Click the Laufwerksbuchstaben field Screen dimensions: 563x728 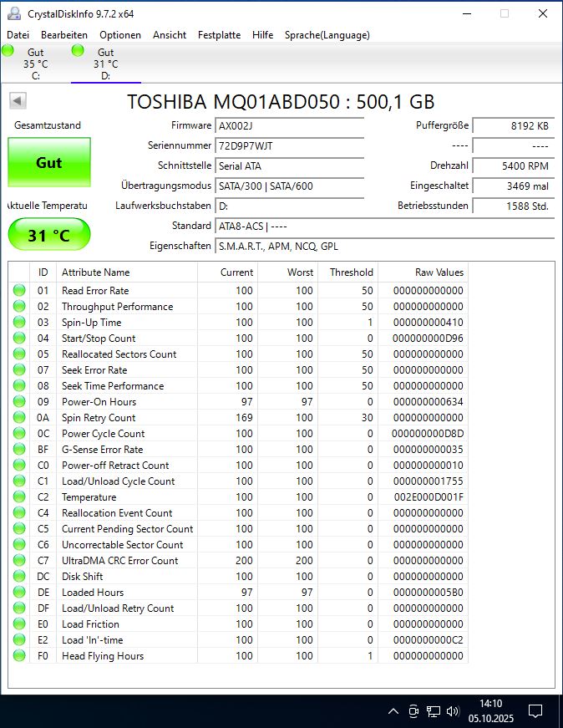tap(289, 206)
